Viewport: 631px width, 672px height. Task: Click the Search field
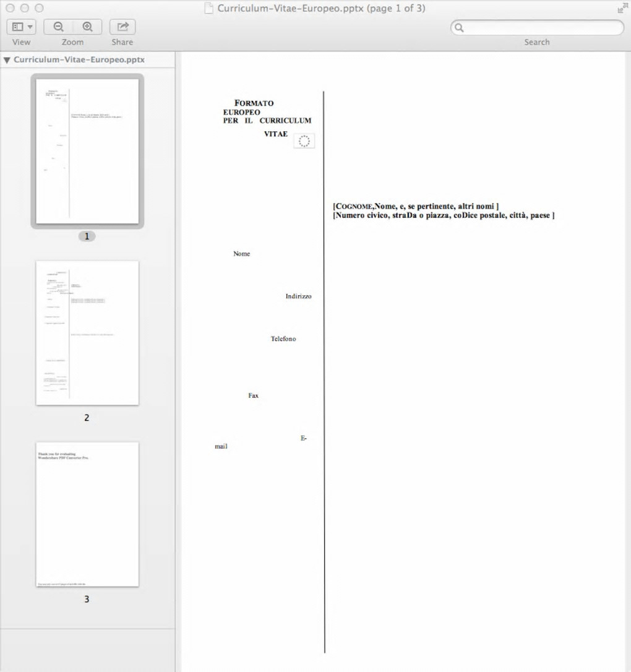[537, 28]
